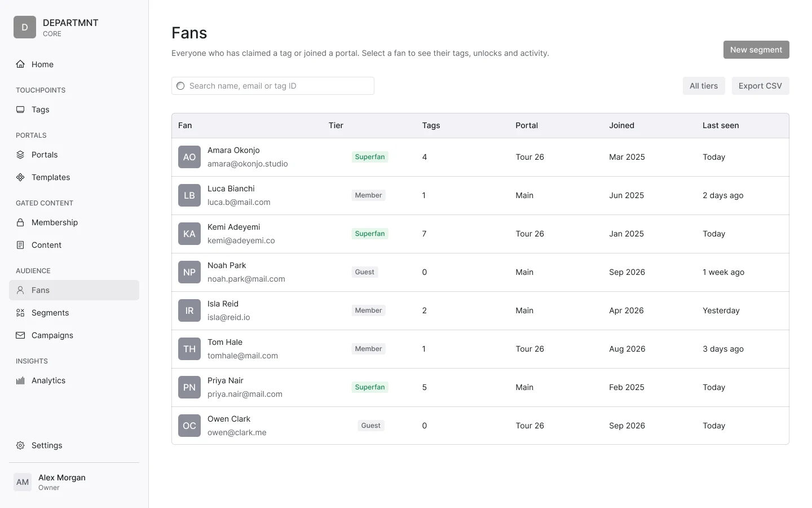Click the TH avatar for Tom Hale
Viewport: 812px width, 508px height.
[189, 349]
